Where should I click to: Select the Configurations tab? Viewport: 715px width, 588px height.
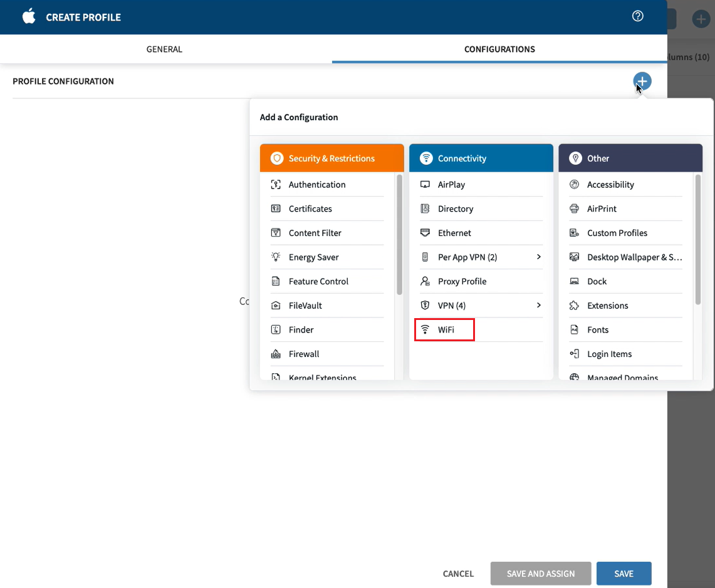tap(499, 49)
